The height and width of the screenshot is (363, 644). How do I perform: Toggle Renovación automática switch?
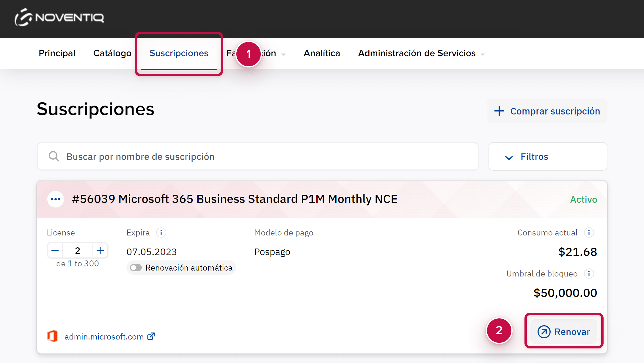(136, 268)
